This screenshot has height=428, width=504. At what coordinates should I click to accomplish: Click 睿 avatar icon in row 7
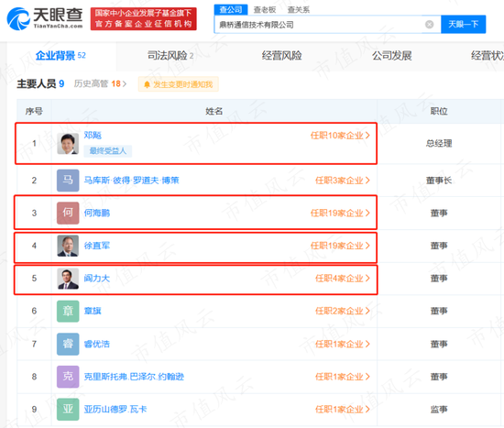[x=68, y=344]
